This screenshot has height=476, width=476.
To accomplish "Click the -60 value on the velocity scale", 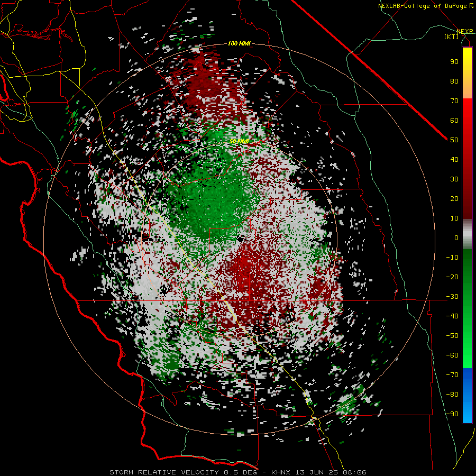I will click(x=452, y=355).
